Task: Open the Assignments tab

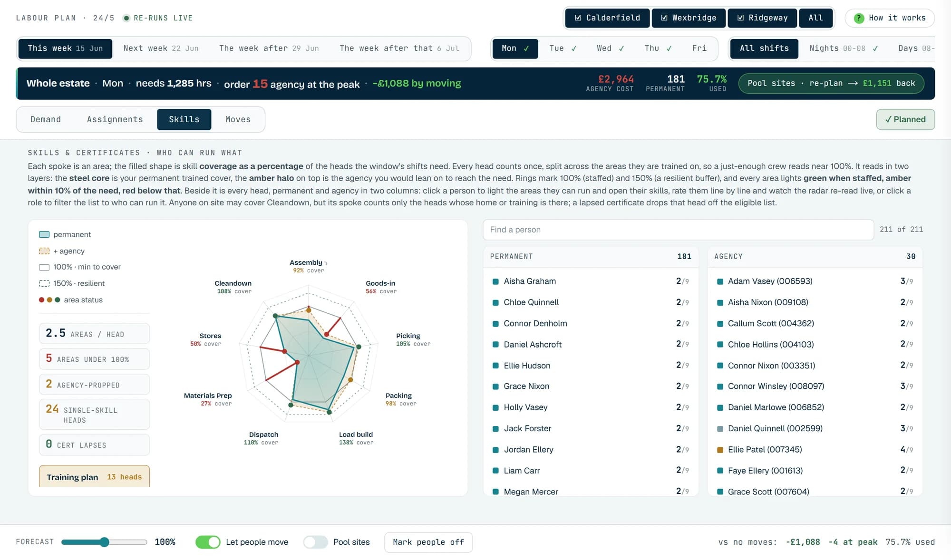Action: point(115,119)
